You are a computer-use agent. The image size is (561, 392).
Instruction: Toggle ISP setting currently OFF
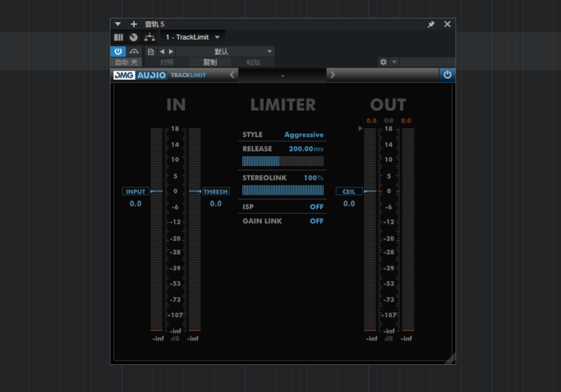click(316, 207)
